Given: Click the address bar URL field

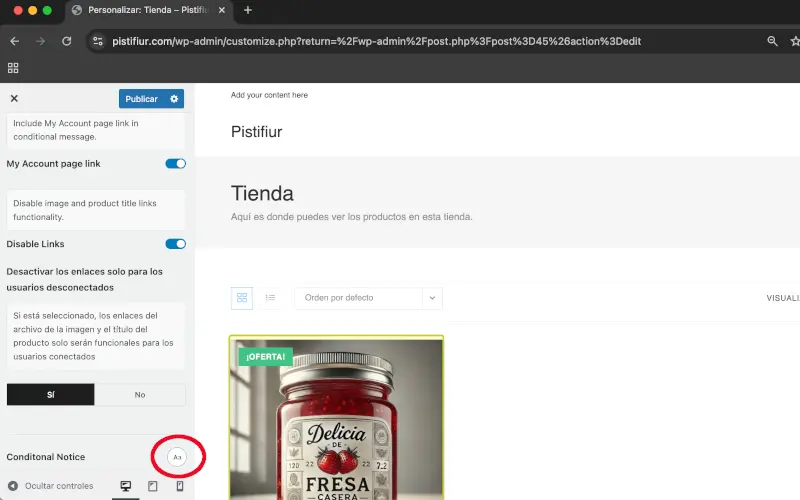Looking at the screenshot, I should point(377,41).
